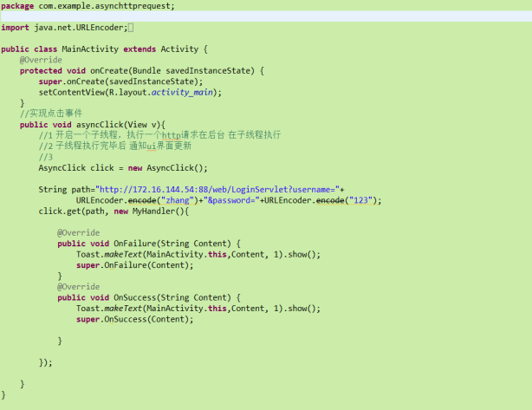Click the comment line starting with //1
This screenshot has width=532, height=410.
coord(159,135)
